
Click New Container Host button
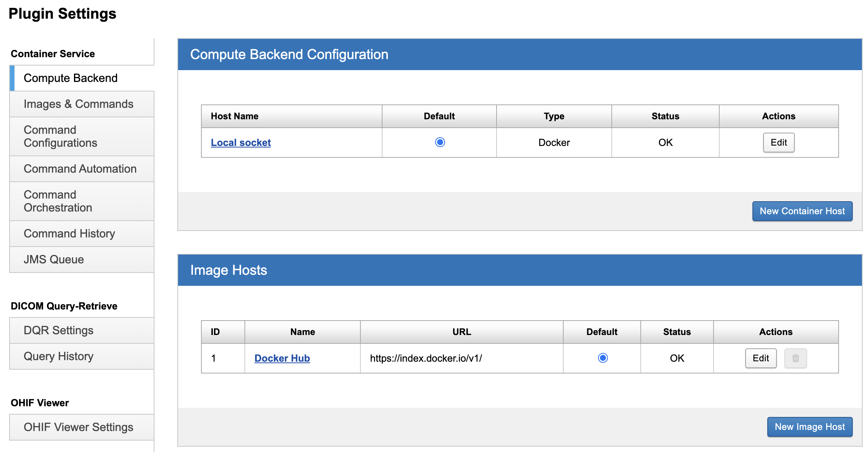tap(802, 211)
